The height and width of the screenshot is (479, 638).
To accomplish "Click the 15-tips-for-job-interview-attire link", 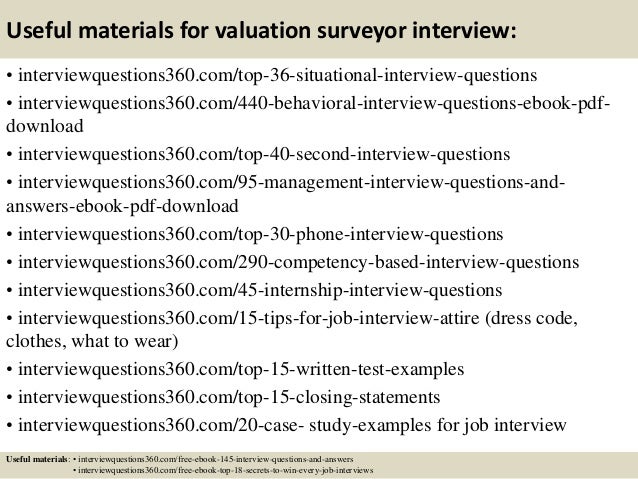I will 249,318.
